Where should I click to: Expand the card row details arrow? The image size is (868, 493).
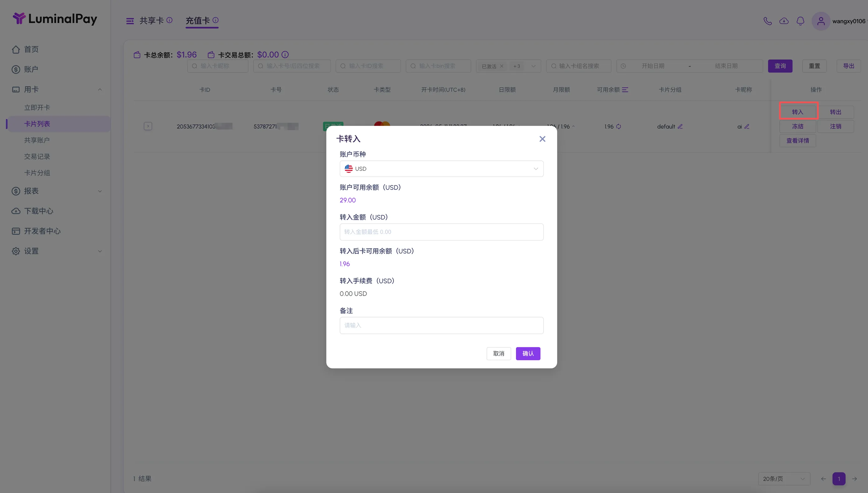[x=148, y=126]
